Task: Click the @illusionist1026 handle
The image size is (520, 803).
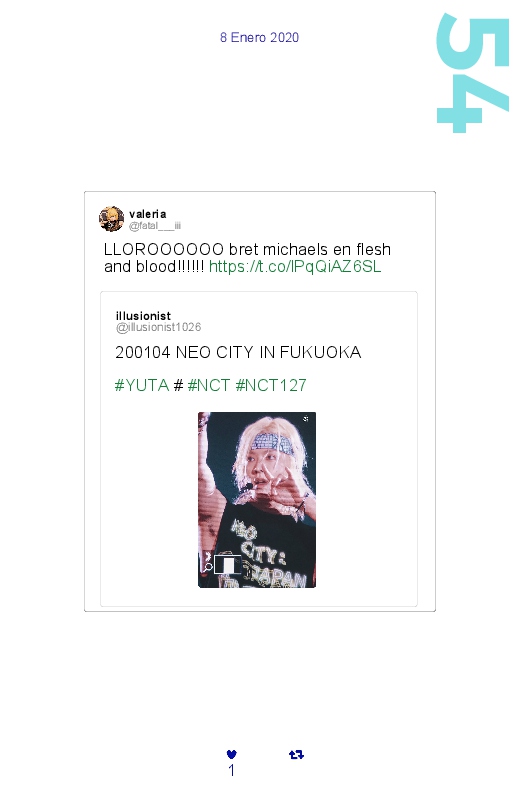Action: (158, 327)
